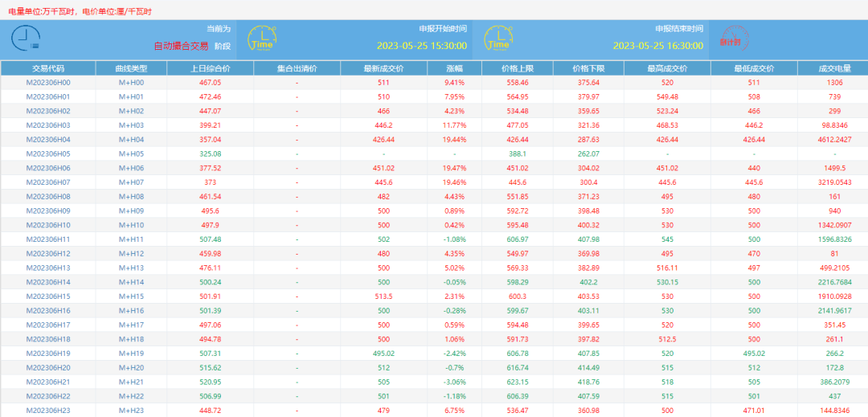The width and height of the screenshot is (868, 417).
Task: Click the 19.47% change cell for H06
Action: 455,168
